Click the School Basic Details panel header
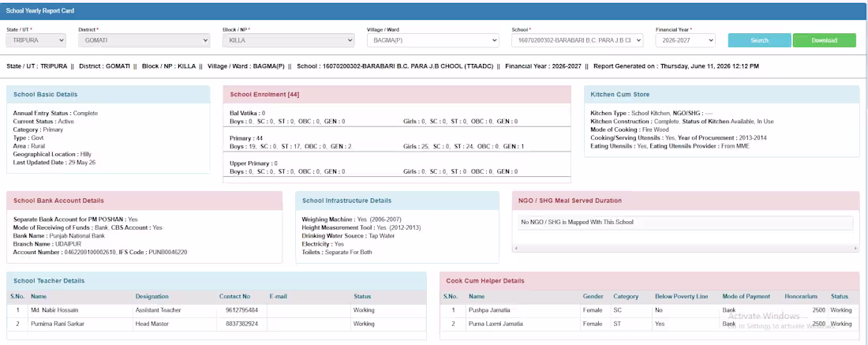Screen dimensions: 868x345 [109, 95]
